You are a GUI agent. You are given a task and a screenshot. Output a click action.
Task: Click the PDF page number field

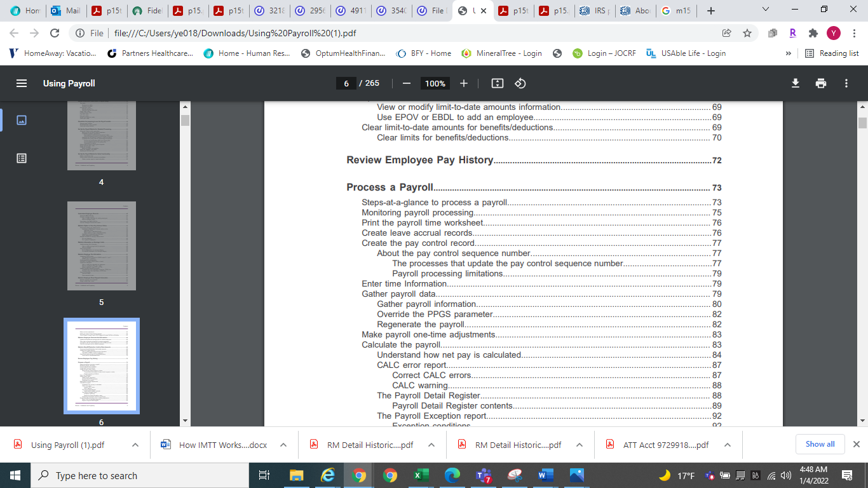[346, 83]
